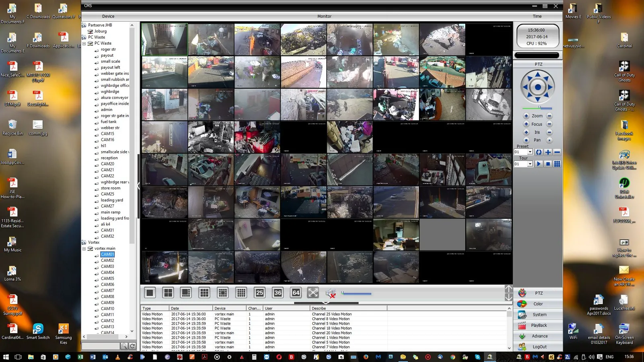Click the Focus minus button
The image size is (644, 362).
tap(549, 124)
